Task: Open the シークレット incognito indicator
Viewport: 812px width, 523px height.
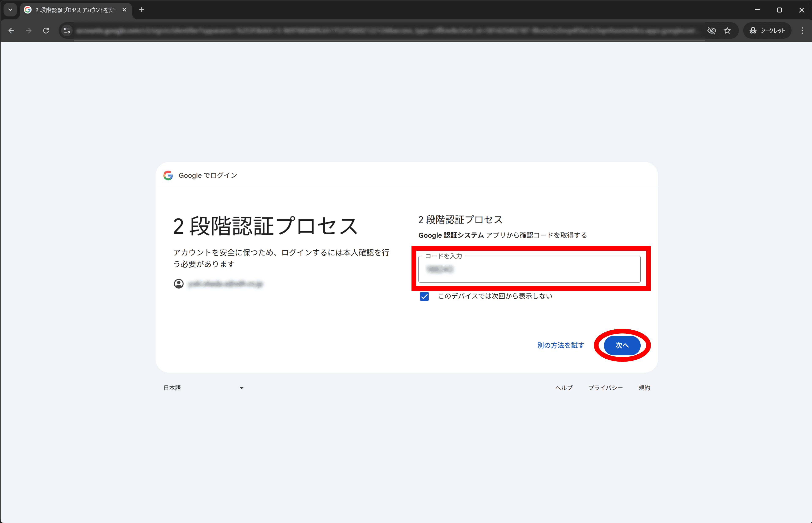Action: click(x=767, y=31)
